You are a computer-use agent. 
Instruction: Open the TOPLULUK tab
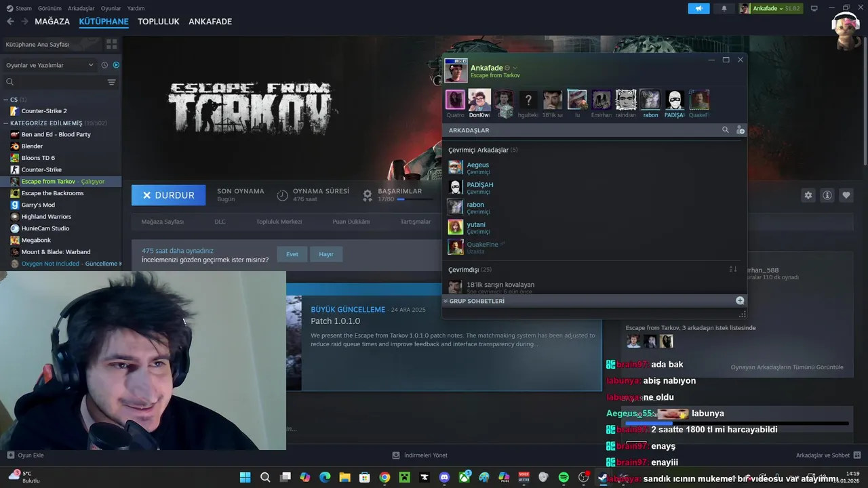pos(159,22)
